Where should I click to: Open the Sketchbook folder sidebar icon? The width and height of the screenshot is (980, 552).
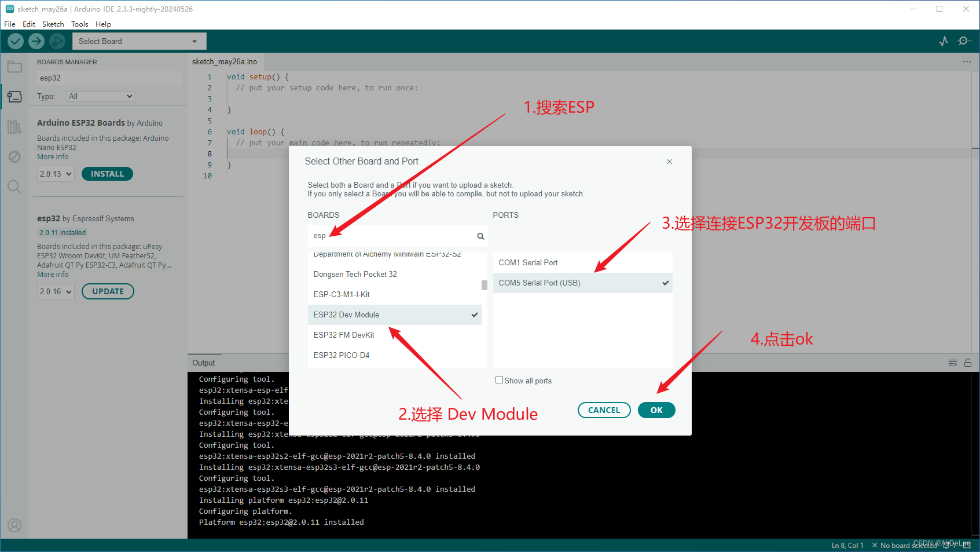coord(14,67)
